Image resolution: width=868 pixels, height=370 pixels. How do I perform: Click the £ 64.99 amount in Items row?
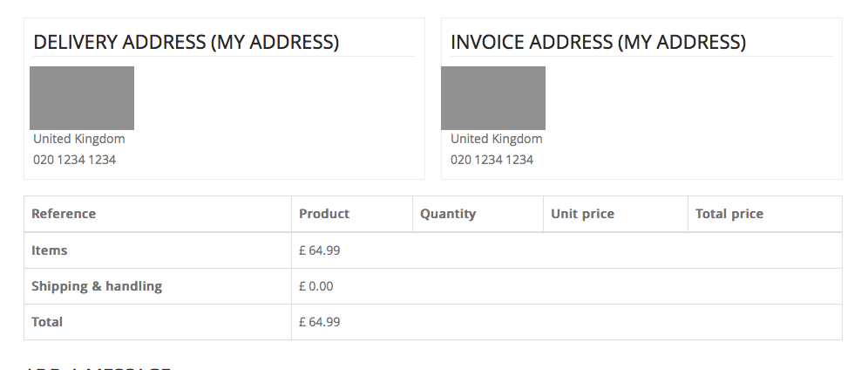(319, 250)
